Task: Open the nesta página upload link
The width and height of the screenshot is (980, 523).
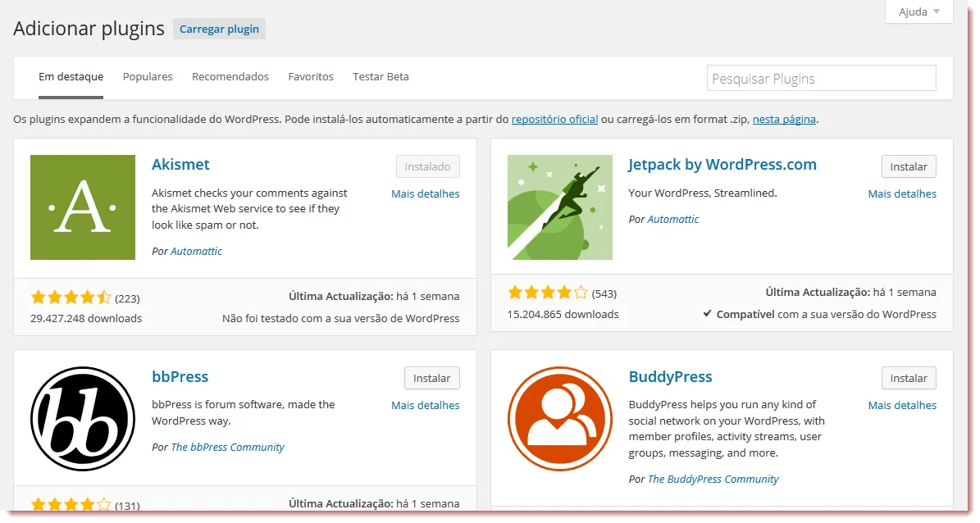Action: 784,120
